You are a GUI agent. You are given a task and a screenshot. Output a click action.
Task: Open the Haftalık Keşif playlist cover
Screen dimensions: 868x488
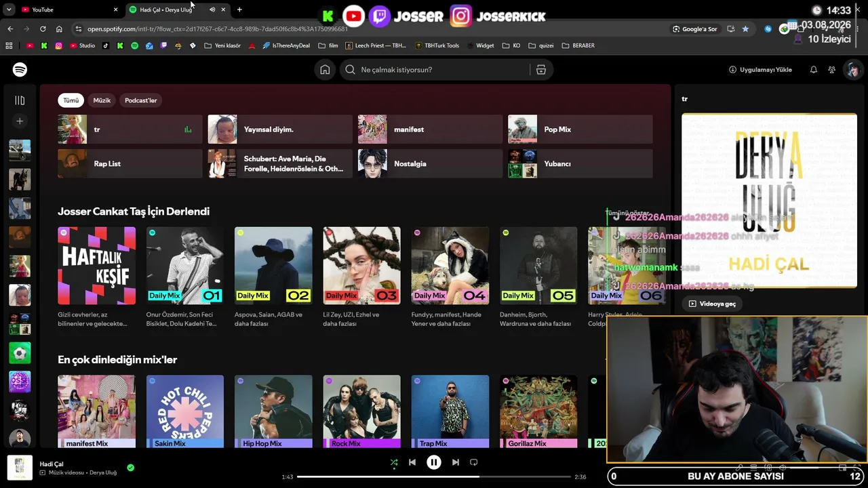point(96,266)
